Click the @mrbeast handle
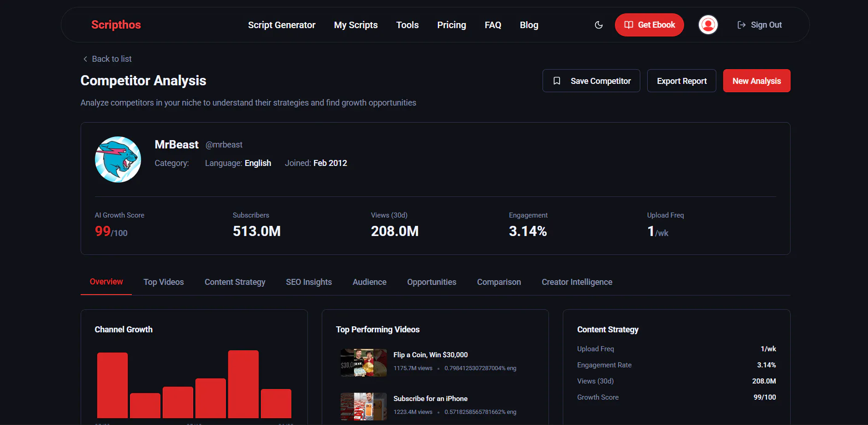 click(x=224, y=145)
